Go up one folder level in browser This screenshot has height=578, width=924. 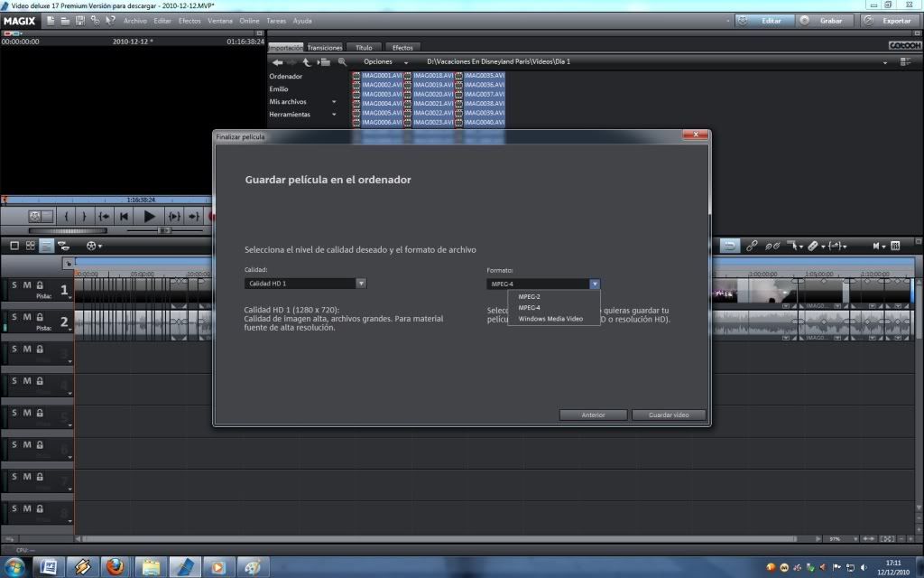[x=307, y=62]
